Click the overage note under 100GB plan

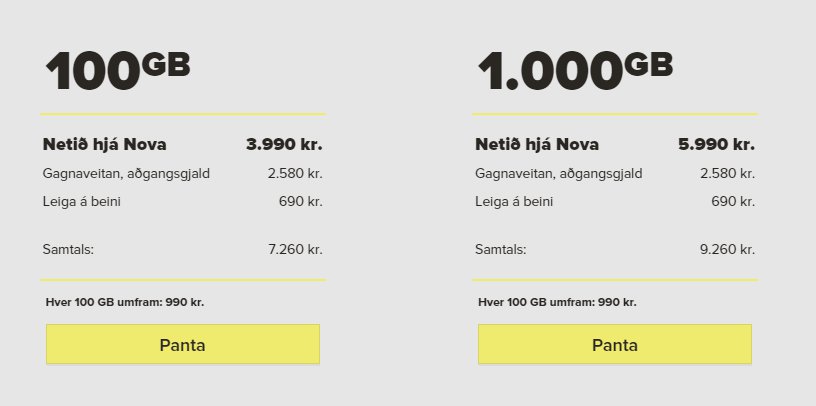pos(125,302)
